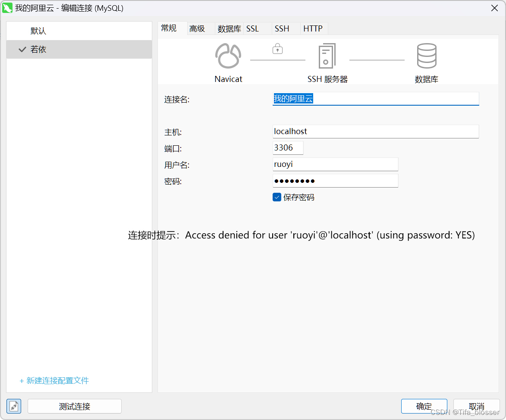506x420 pixels.
Task: Click the 主机 localhost input field
Action: pyautogui.click(x=375, y=131)
